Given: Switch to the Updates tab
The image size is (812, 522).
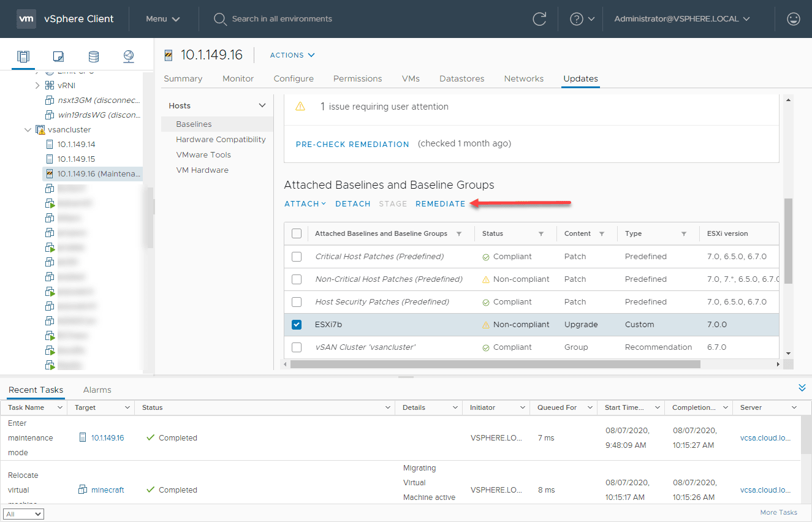Looking at the screenshot, I should (580, 78).
